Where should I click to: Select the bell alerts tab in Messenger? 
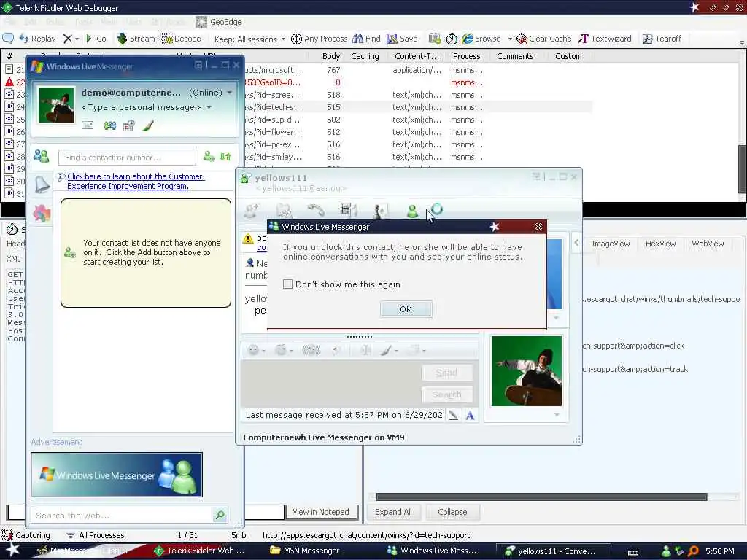[x=42, y=184]
